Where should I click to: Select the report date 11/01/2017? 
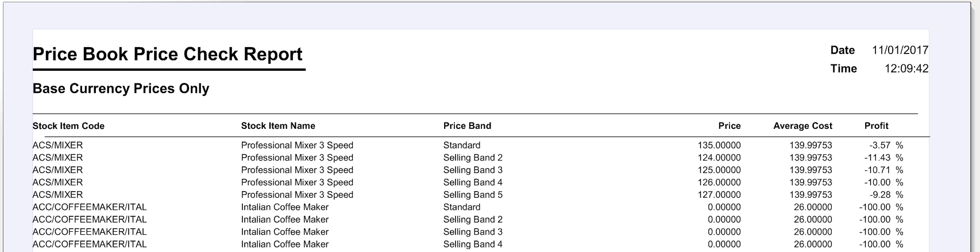click(x=900, y=50)
